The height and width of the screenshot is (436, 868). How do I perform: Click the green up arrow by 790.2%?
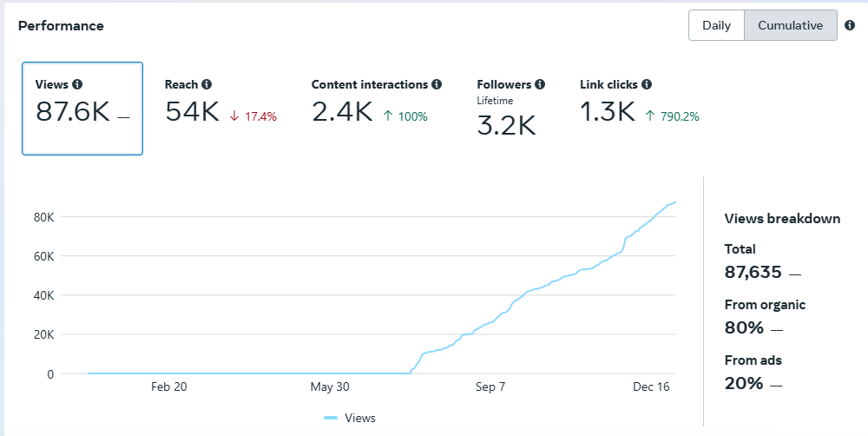click(650, 116)
